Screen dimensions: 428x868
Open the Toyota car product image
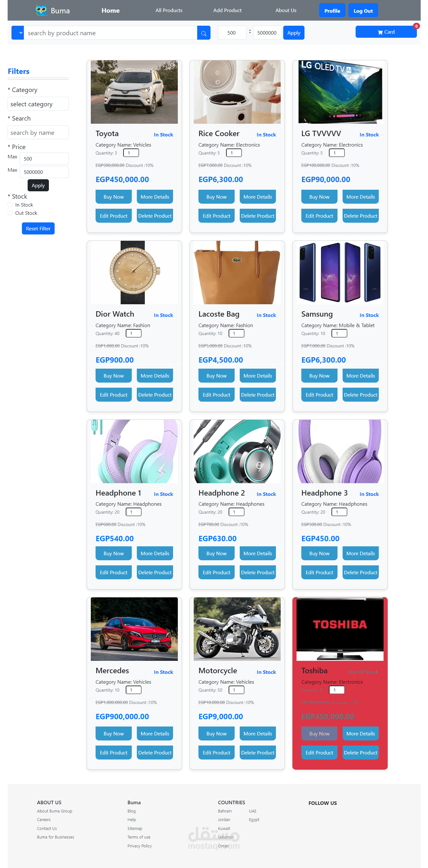[134, 92]
